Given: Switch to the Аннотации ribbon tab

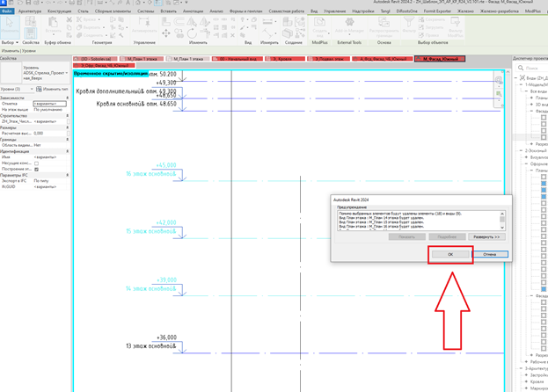Looking at the screenshot, I should point(193,11).
